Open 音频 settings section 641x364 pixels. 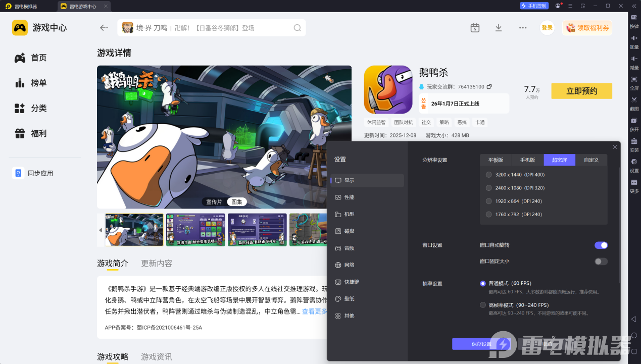[368, 248]
